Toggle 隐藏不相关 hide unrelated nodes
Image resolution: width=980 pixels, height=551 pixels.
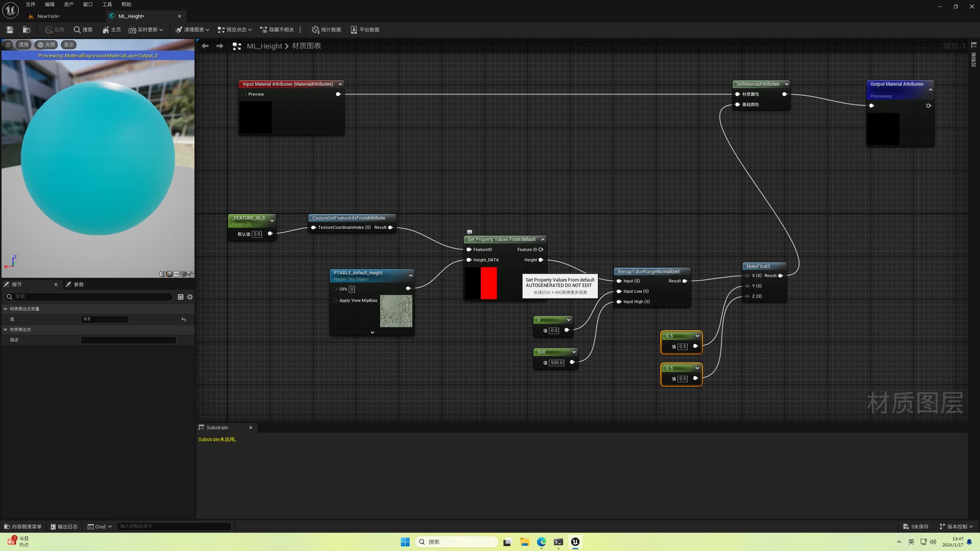[x=277, y=30]
